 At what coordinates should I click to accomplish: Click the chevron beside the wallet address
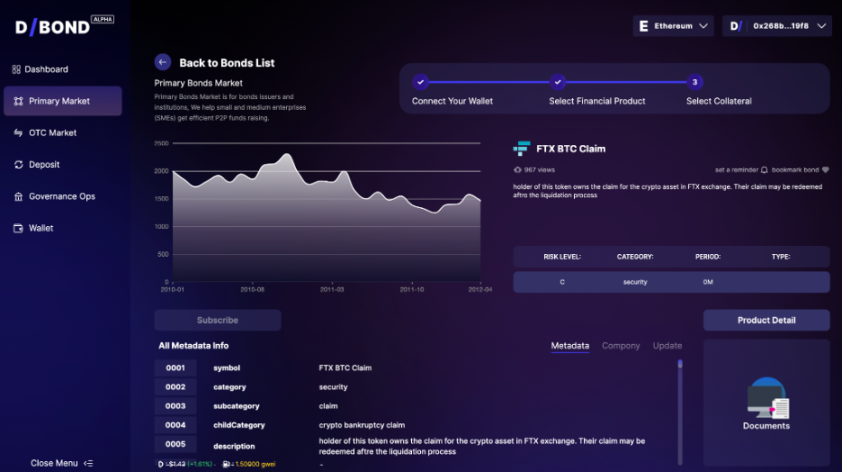(x=821, y=26)
